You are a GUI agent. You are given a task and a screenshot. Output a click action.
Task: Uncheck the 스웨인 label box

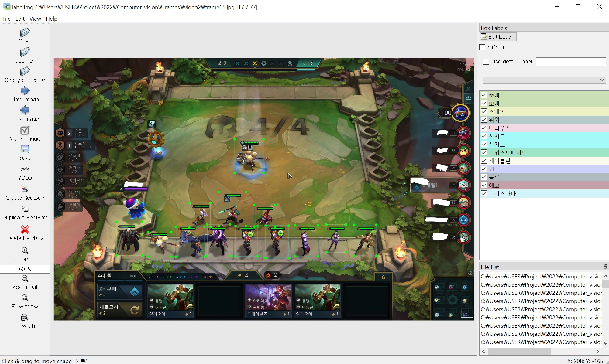tap(484, 111)
